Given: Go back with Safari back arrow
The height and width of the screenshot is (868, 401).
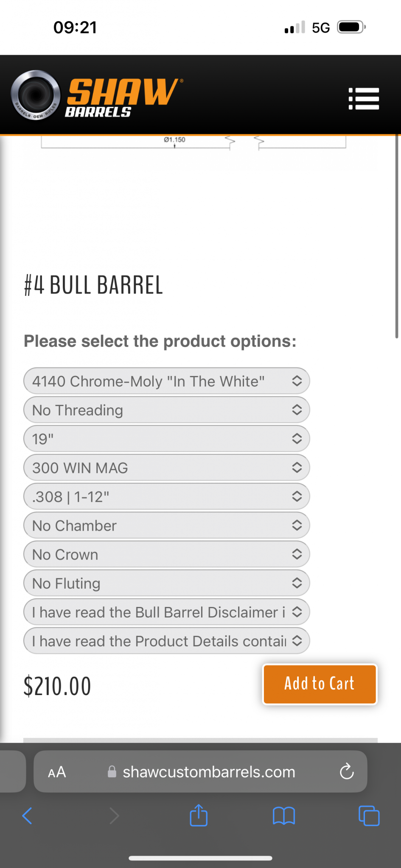Looking at the screenshot, I should (x=27, y=815).
